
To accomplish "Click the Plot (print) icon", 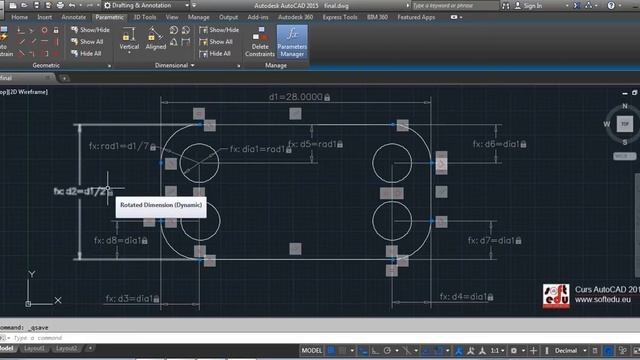I will coord(60,5).
